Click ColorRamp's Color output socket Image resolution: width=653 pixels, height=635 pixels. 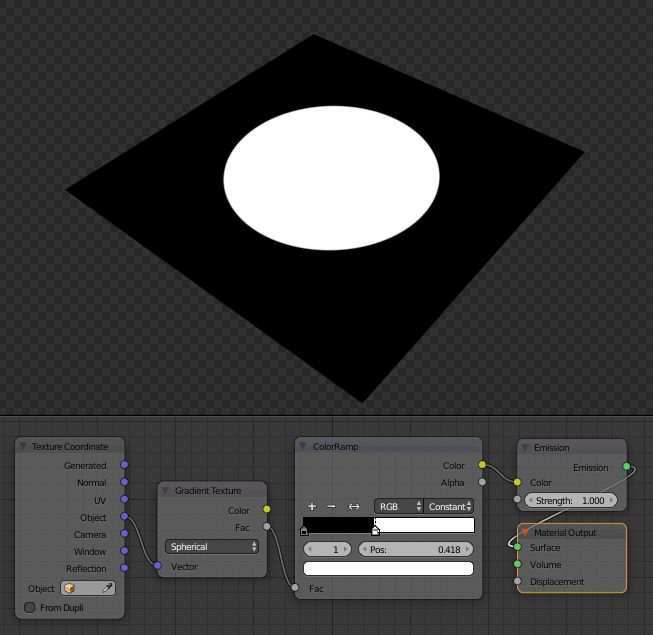[482, 465]
